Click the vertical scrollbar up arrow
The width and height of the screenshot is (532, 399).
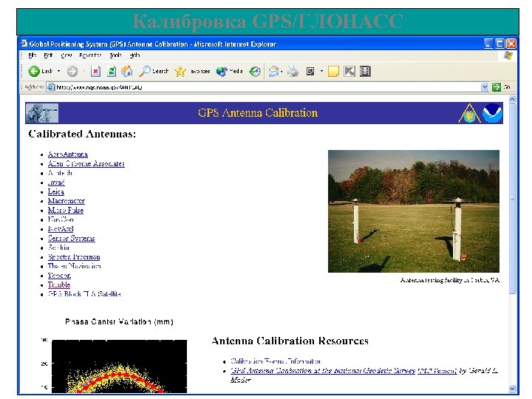512,99
